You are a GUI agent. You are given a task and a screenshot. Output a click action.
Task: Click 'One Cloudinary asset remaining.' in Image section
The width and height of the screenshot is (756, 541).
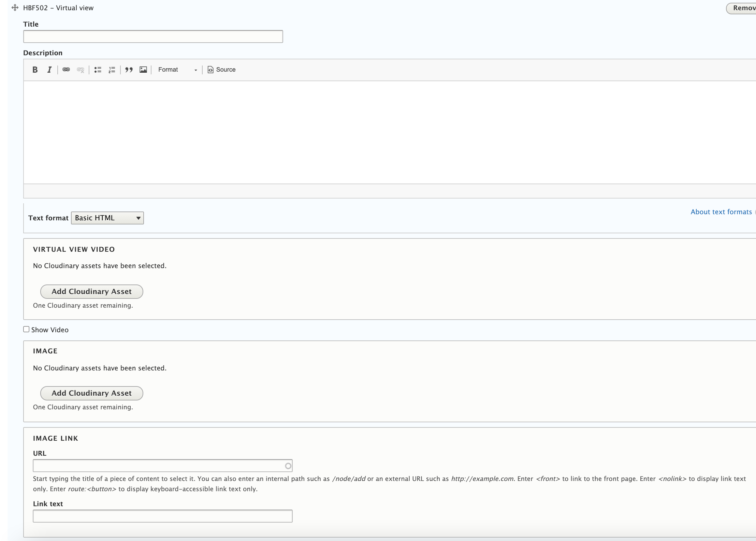point(83,407)
